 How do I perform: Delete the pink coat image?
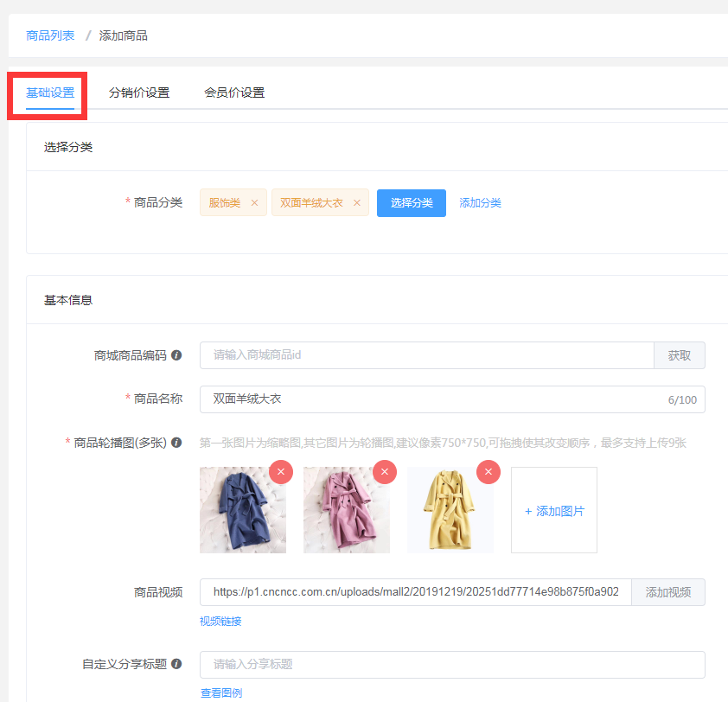(x=385, y=472)
